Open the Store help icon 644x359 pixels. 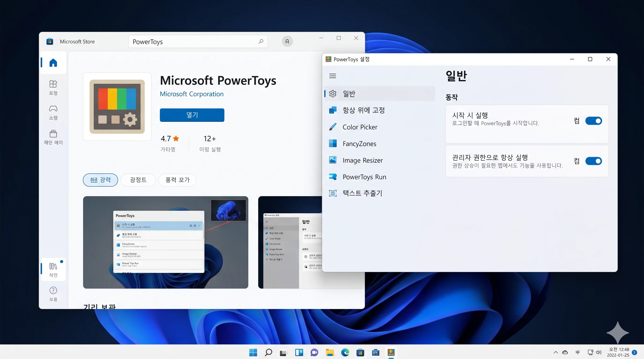click(53, 294)
